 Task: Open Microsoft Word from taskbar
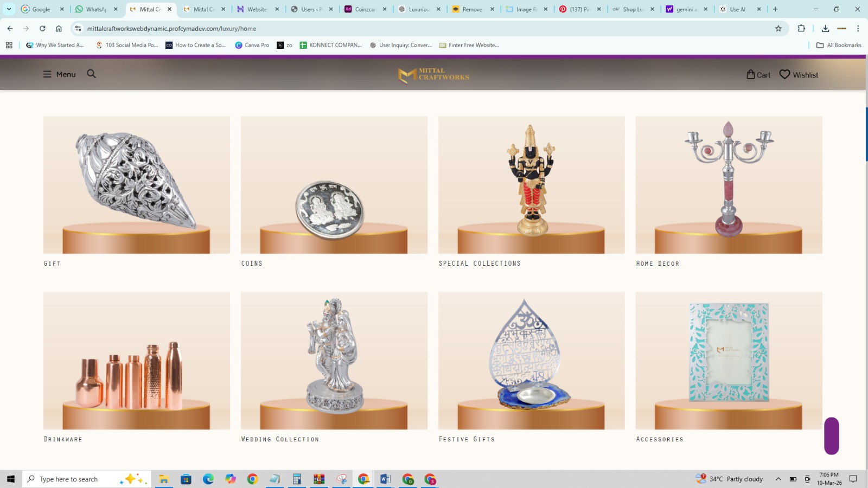click(x=385, y=479)
